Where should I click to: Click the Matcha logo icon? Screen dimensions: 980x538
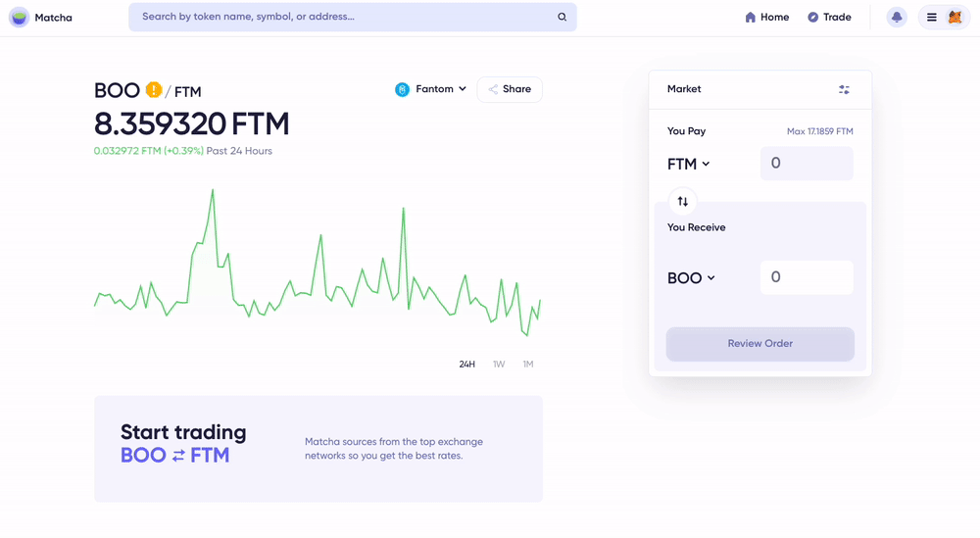[x=20, y=18]
